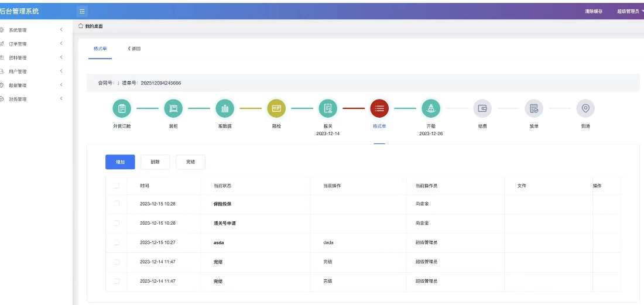Click the 保险投保 status cell
Image resolution: width=644 pixels, height=305 pixels.
222,204
